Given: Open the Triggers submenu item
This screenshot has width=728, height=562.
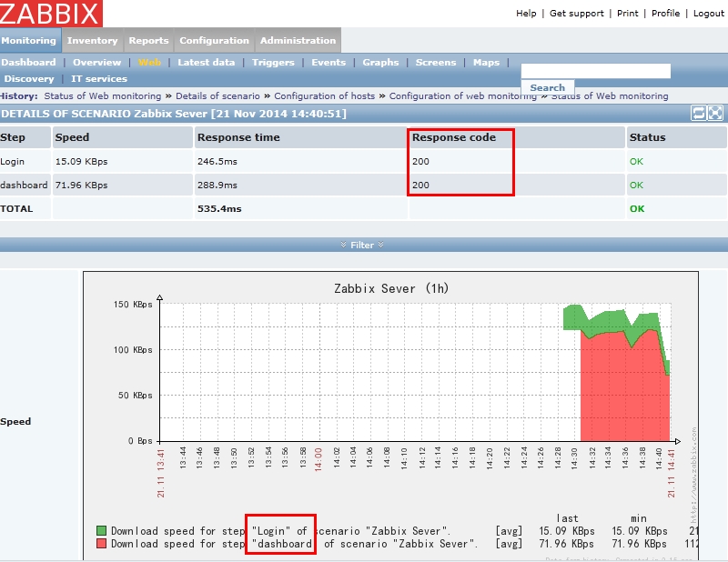Looking at the screenshot, I should click(273, 63).
